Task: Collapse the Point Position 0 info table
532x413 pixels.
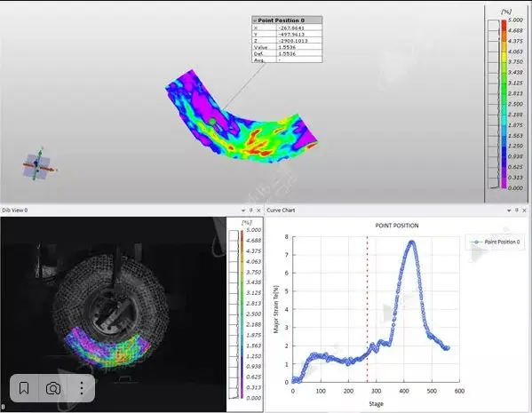Action: pyautogui.click(x=255, y=20)
